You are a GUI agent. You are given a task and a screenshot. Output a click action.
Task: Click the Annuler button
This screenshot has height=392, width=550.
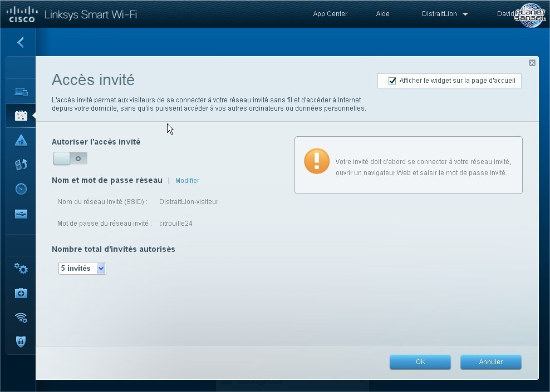(x=491, y=362)
